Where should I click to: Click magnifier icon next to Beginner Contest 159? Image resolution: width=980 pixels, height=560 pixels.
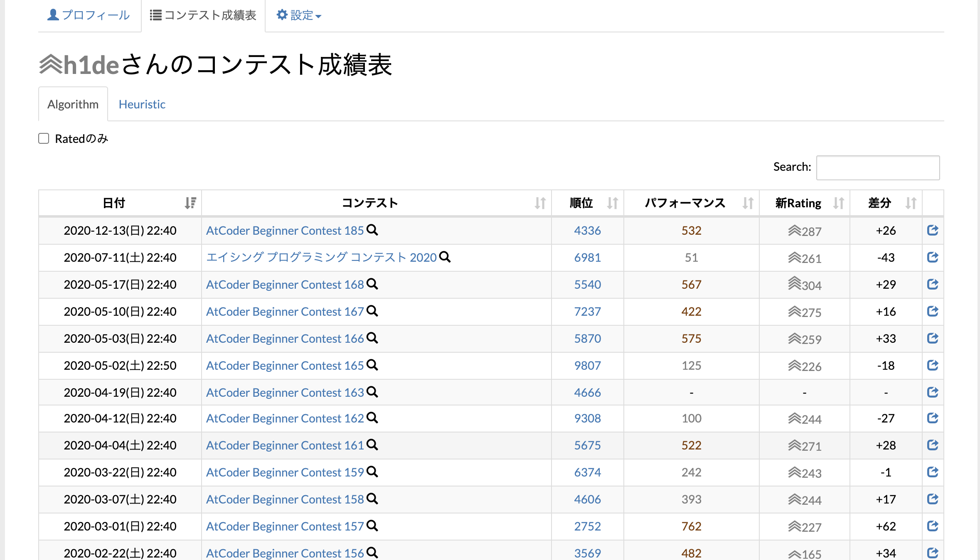[372, 472]
